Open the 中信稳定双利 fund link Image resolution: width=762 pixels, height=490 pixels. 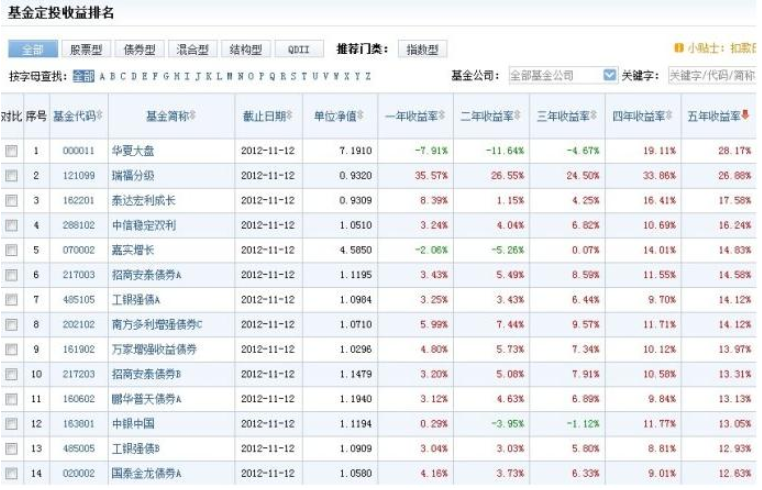click(144, 225)
